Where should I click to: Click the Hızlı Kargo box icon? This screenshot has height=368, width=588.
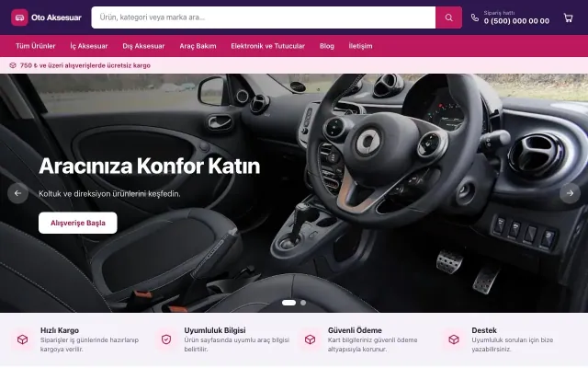point(22,339)
